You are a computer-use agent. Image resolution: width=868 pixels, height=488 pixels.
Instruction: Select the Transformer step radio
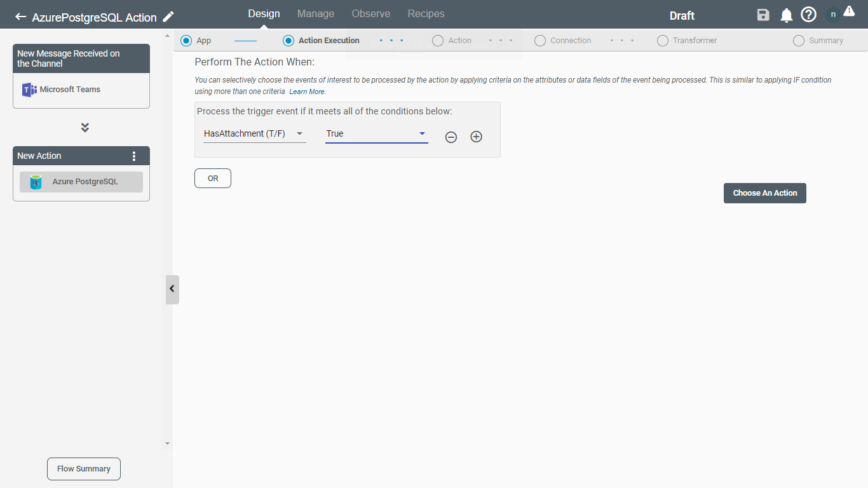pos(663,41)
